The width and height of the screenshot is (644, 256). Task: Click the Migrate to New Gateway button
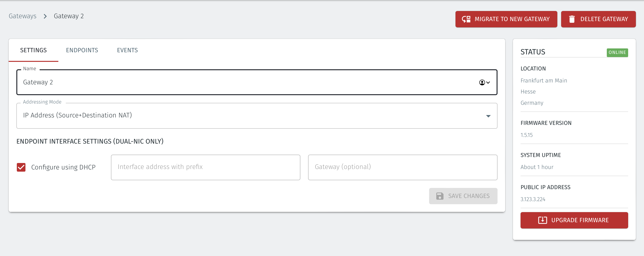coord(506,19)
